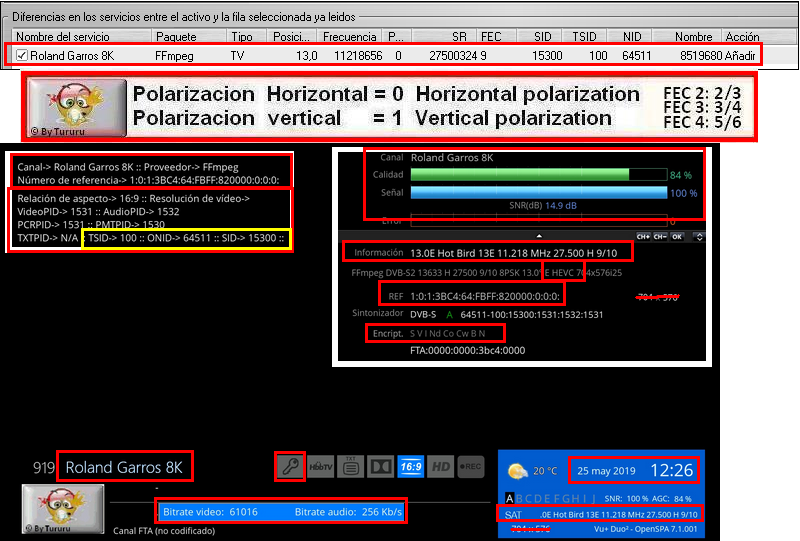800x541 pixels.
Task: Click the 'FEC 3: 3/4' legend text
Action: tap(702, 108)
